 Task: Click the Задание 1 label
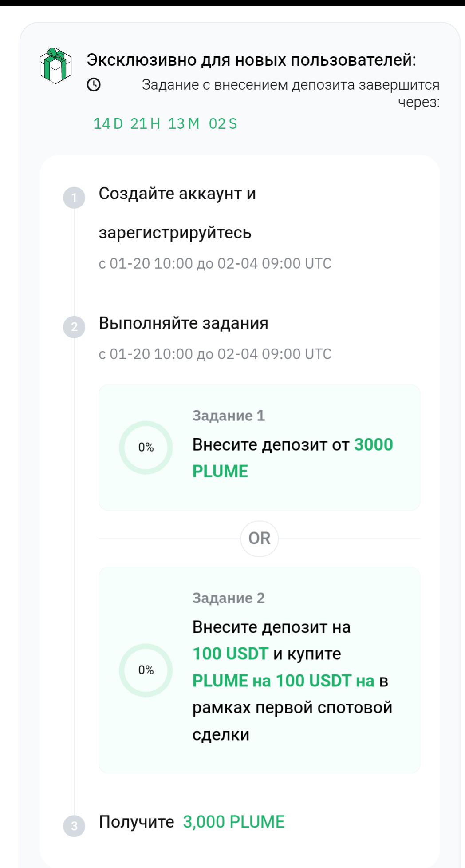(229, 416)
